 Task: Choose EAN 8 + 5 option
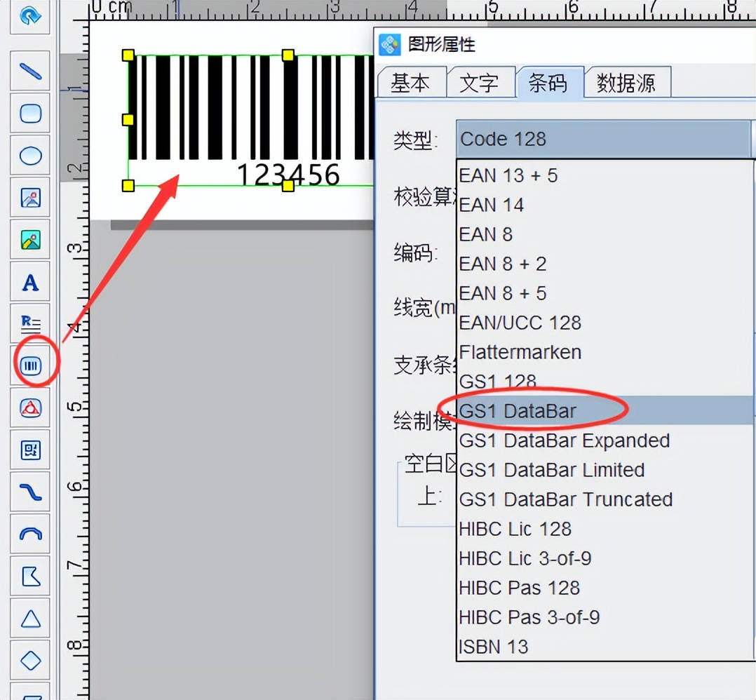605,293
